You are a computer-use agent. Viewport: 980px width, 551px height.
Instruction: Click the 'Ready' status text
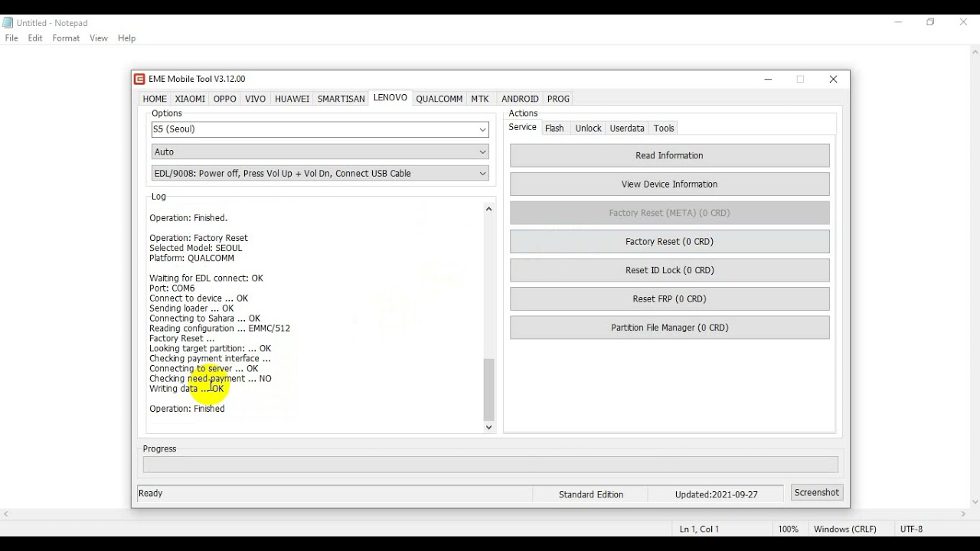(x=151, y=494)
